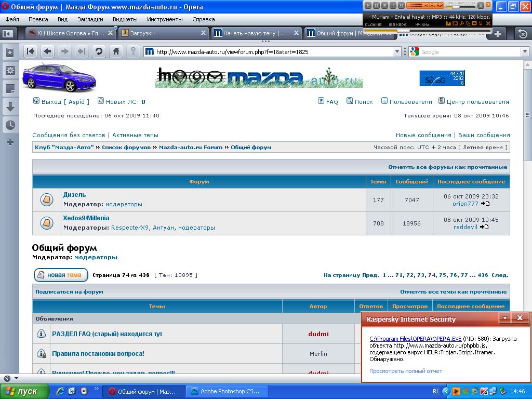This screenshot has width=532, height=399.
Task: Click the Google search input field
Action: point(470,52)
